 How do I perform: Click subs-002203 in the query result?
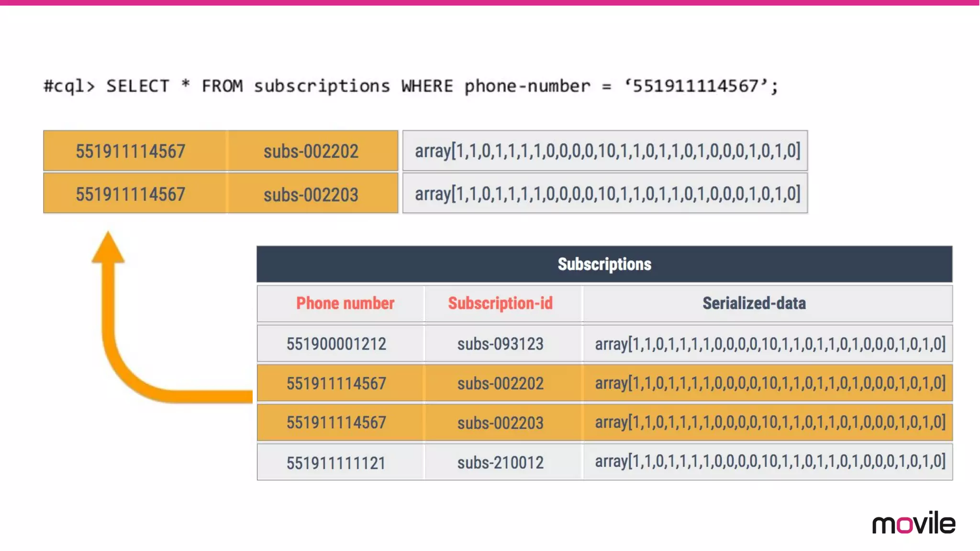(312, 193)
